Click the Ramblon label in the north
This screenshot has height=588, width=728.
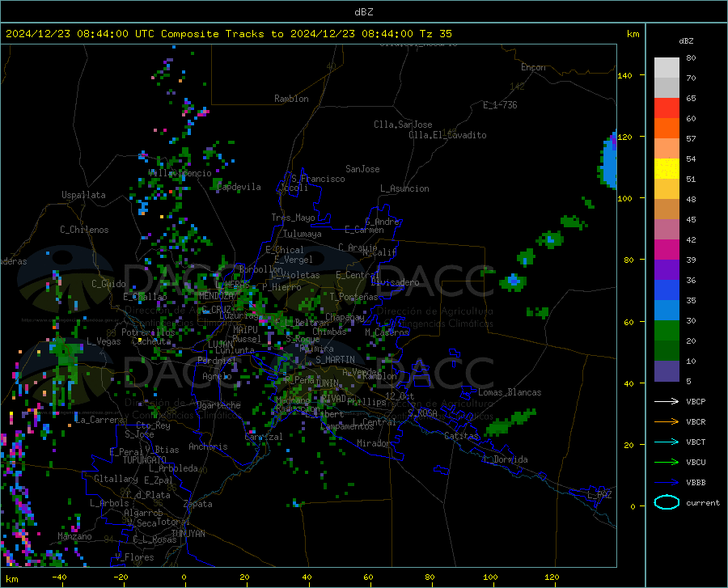pos(291,99)
